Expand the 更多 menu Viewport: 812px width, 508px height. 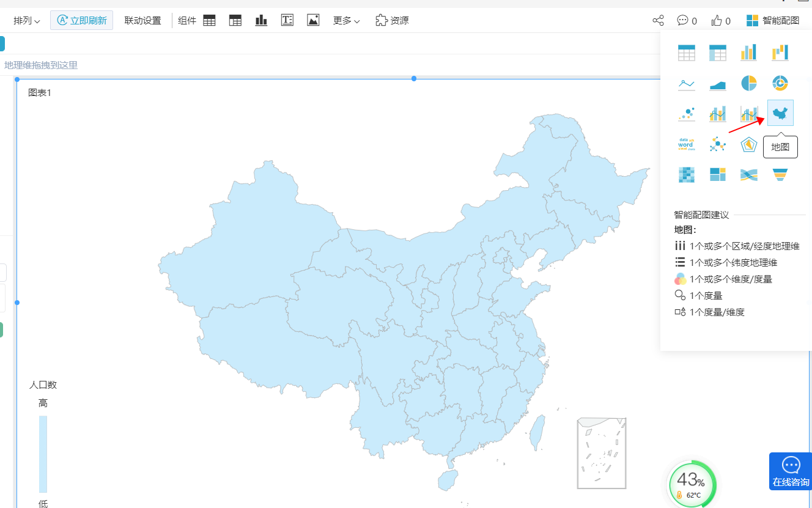pyautogui.click(x=347, y=21)
